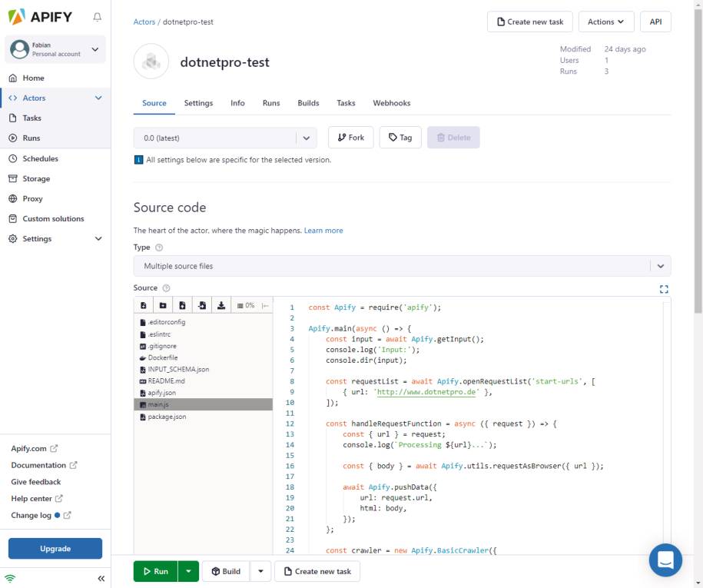Fork this actor version
Viewport: 703px width, 588px height.
[350, 138]
